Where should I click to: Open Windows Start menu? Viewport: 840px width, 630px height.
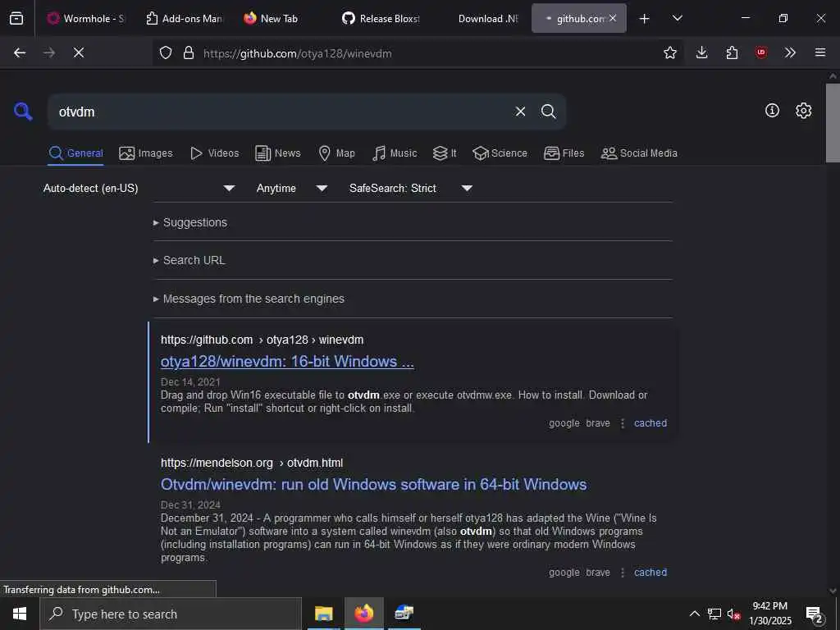(x=20, y=614)
